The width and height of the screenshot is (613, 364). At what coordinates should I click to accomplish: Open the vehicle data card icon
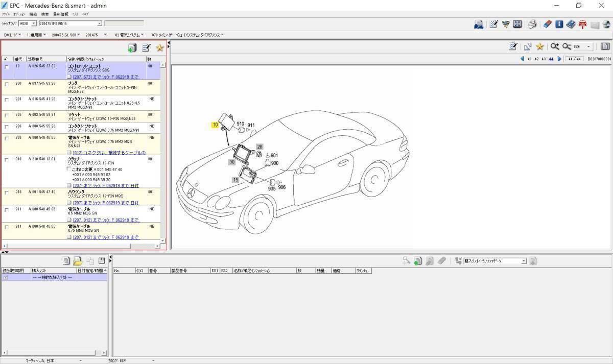479,25
